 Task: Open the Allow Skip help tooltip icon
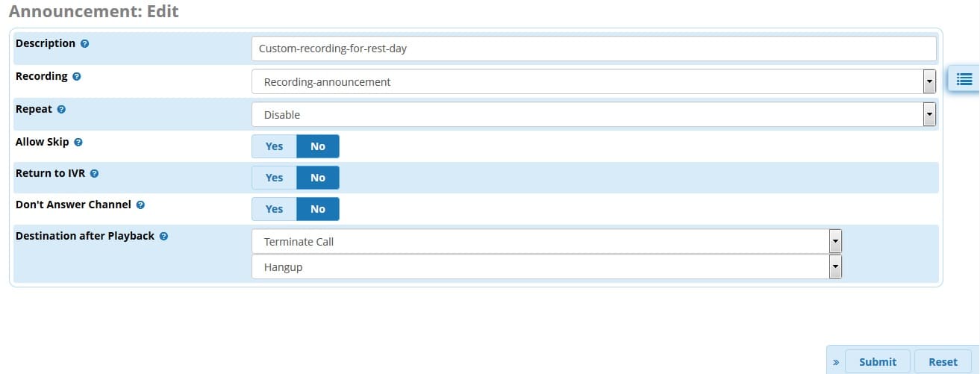(x=78, y=143)
